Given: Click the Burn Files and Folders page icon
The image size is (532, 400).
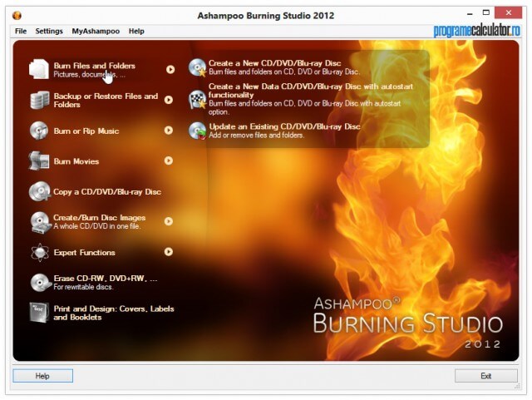Looking at the screenshot, I should (39, 69).
